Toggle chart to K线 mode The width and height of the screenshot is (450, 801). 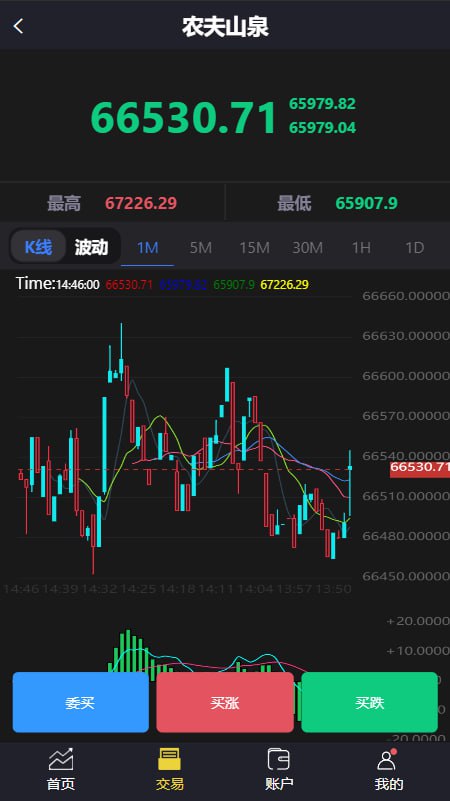click(x=38, y=247)
